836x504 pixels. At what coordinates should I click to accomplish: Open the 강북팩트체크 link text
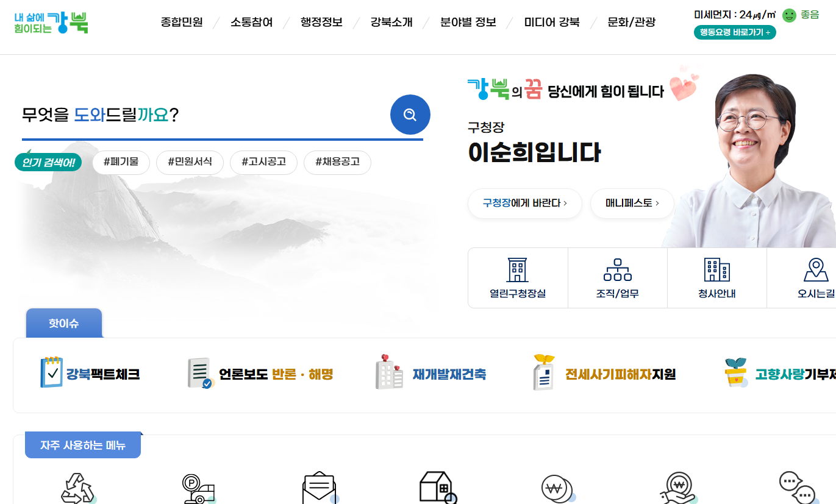[103, 374]
